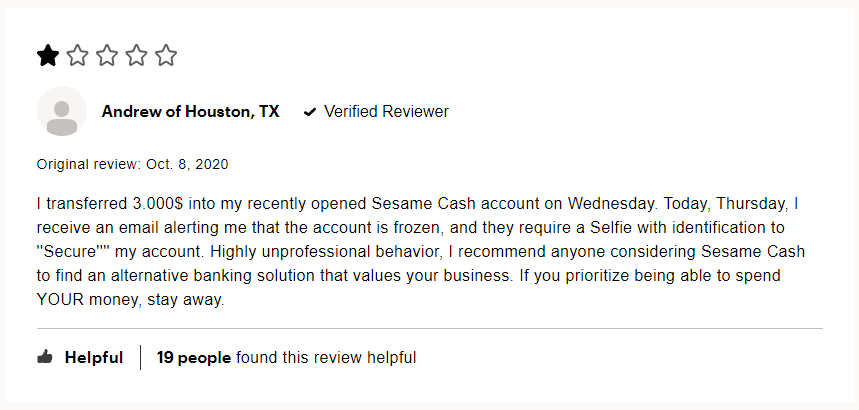Image resolution: width=859 pixels, height=410 pixels.
Task: Mark the review as Helpful
Action: pyautogui.click(x=94, y=357)
